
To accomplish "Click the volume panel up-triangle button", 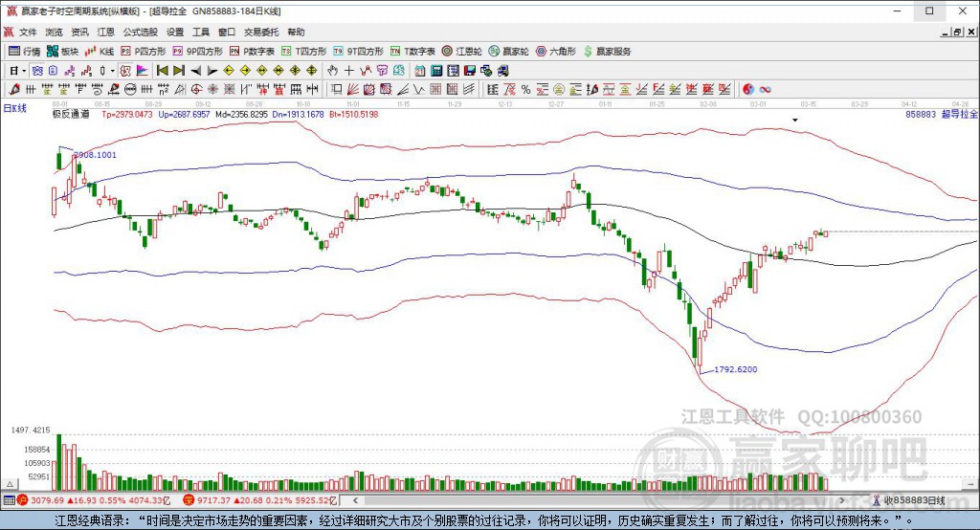I will 10,484.
